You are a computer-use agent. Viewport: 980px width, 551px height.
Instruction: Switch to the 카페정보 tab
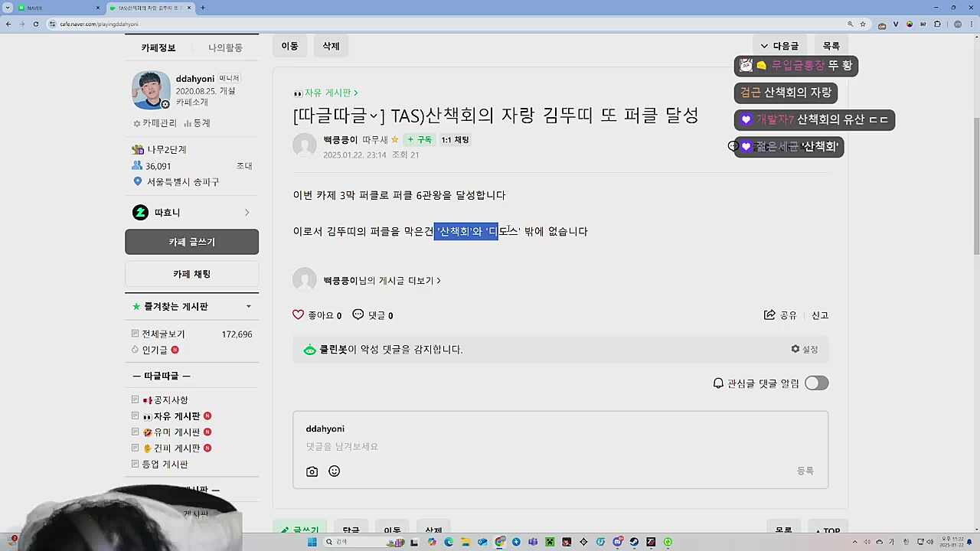[x=158, y=47]
